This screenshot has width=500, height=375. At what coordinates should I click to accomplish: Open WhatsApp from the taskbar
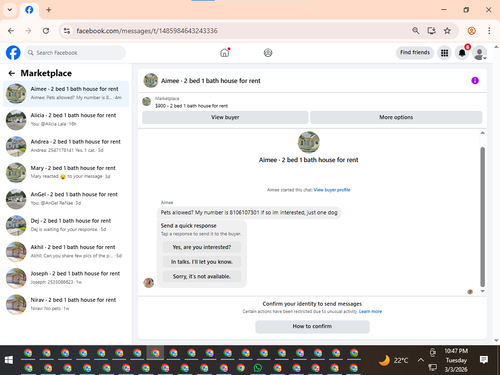258,368
